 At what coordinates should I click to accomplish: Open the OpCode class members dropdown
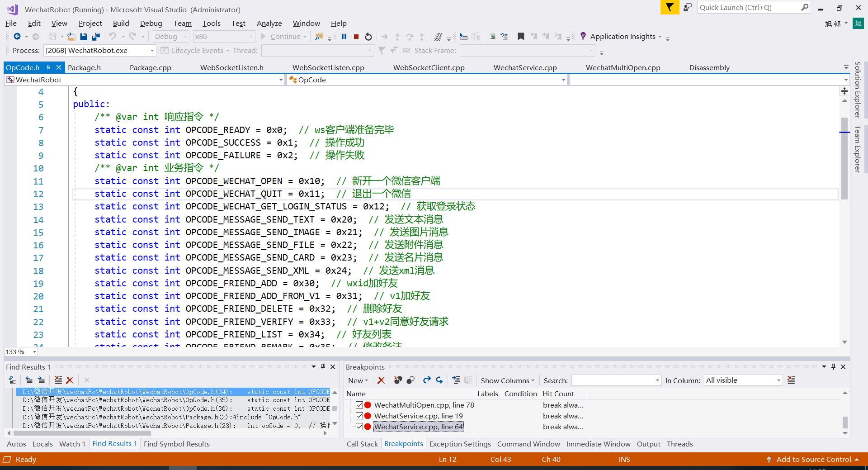coord(563,80)
